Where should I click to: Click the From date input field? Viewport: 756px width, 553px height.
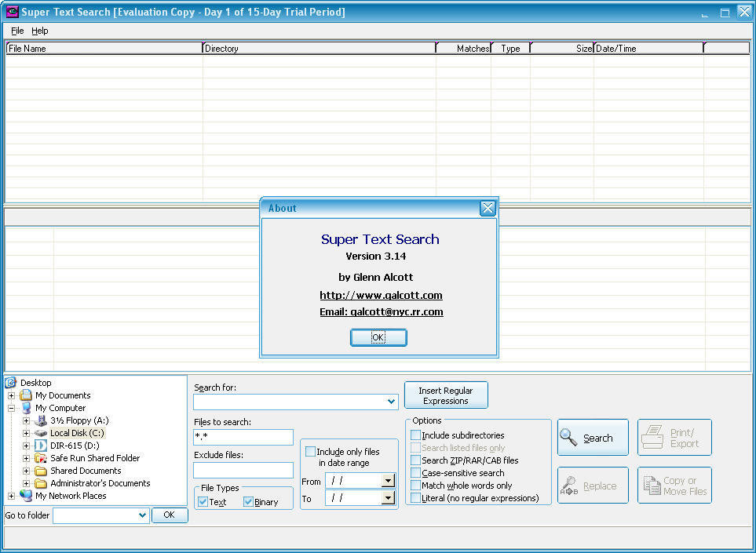pyautogui.click(x=353, y=480)
